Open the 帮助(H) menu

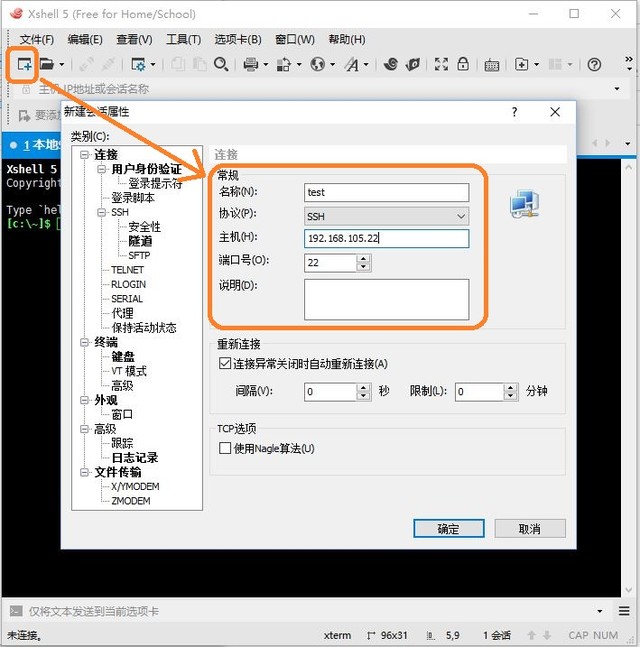click(347, 40)
